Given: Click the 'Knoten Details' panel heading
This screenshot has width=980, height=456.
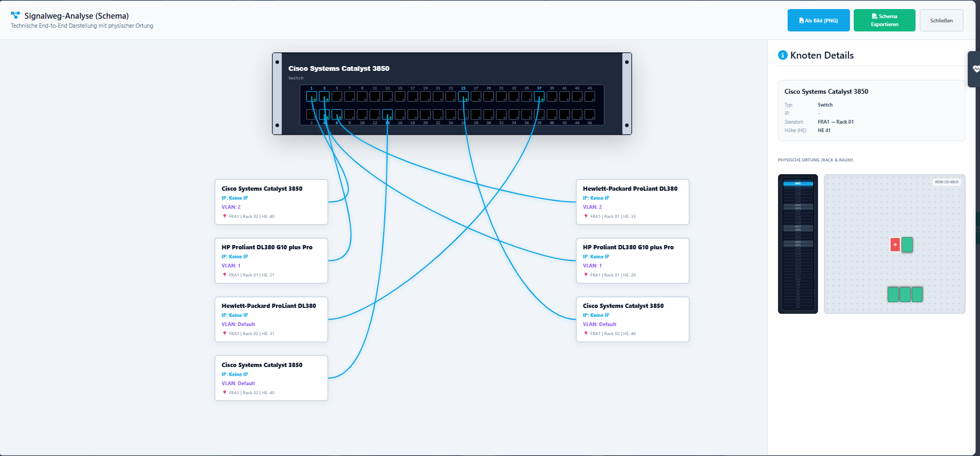Looking at the screenshot, I should pyautogui.click(x=822, y=55).
